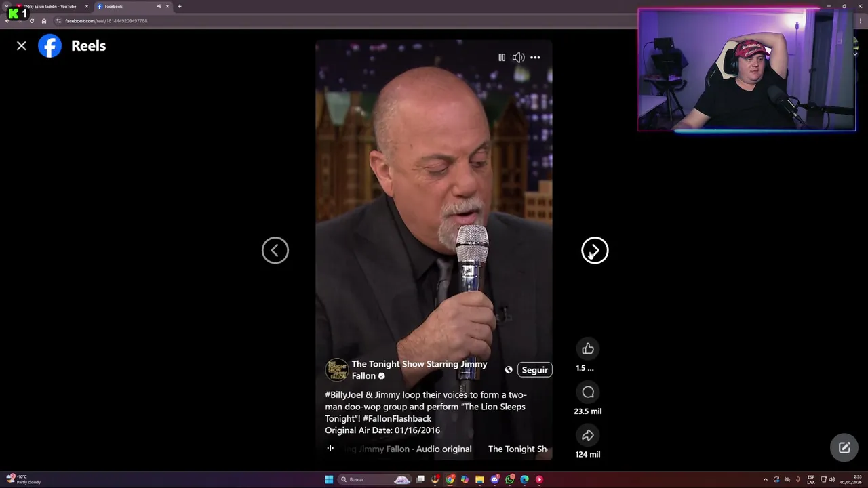Switch the ESP LAA keyboard language
The height and width of the screenshot is (488, 868).
[x=811, y=479]
